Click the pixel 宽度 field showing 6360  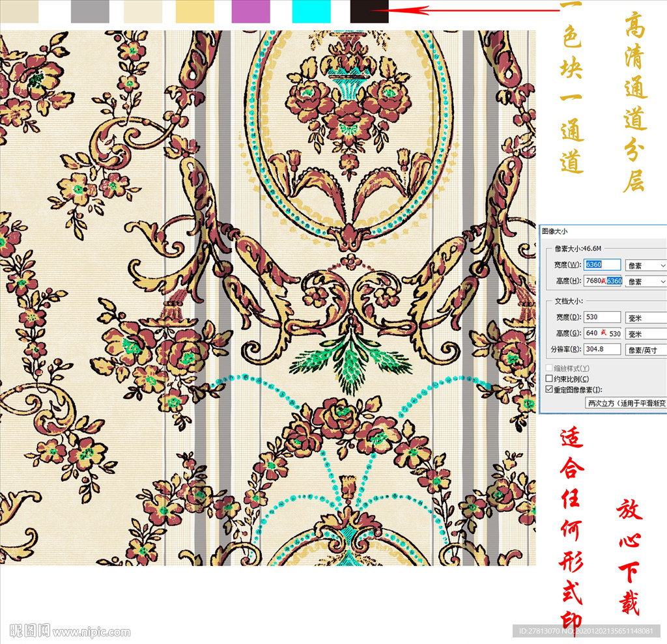[603, 265]
